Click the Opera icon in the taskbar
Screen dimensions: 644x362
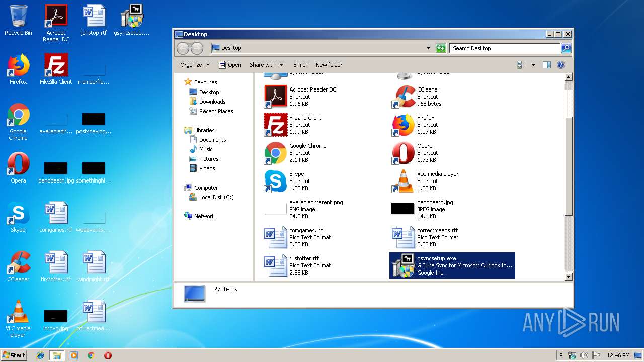tap(108, 355)
